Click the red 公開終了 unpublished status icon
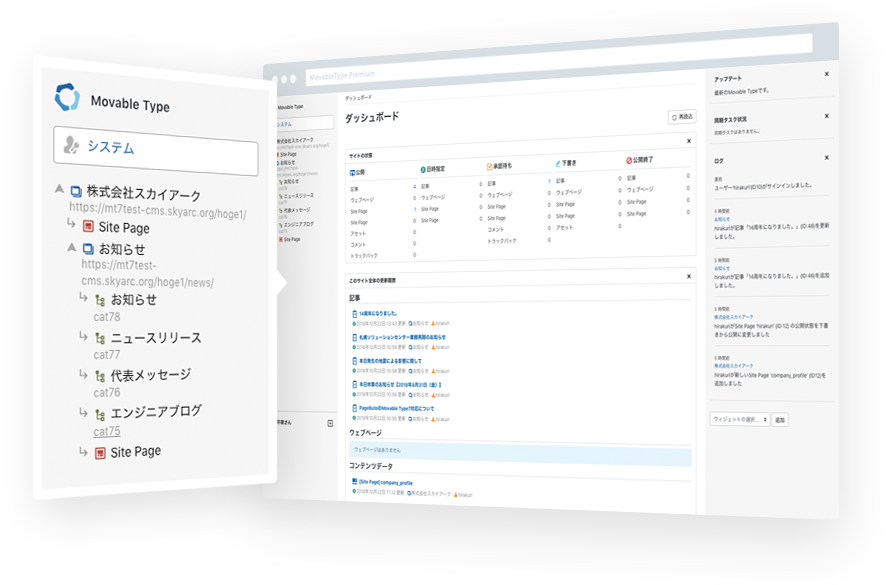Screen dimensions: 889x585 pos(629,160)
